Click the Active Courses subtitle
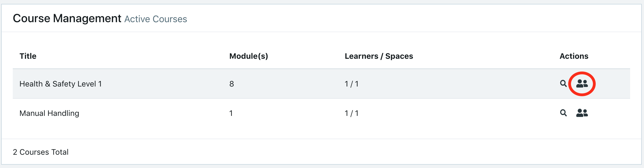 point(156,19)
